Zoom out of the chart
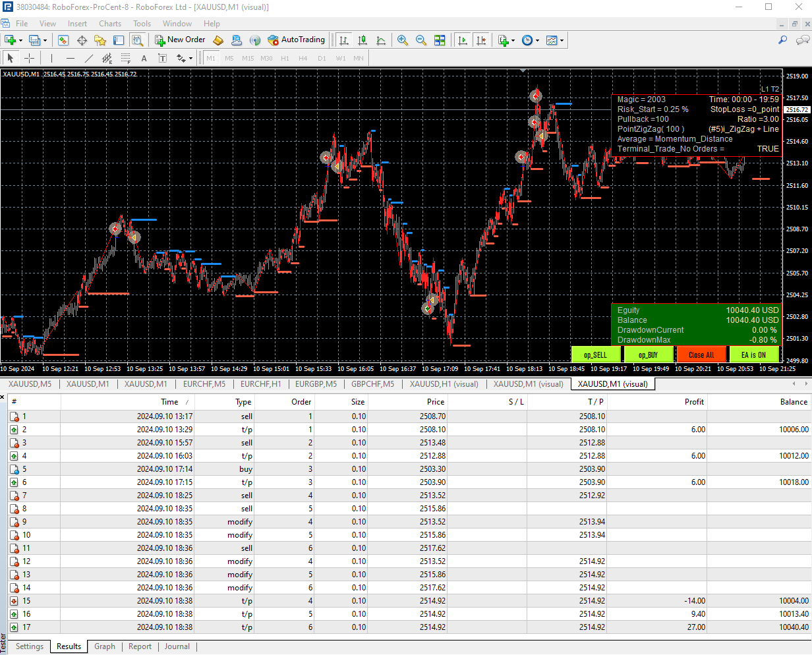This screenshot has width=812, height=655. coord(421,40)
